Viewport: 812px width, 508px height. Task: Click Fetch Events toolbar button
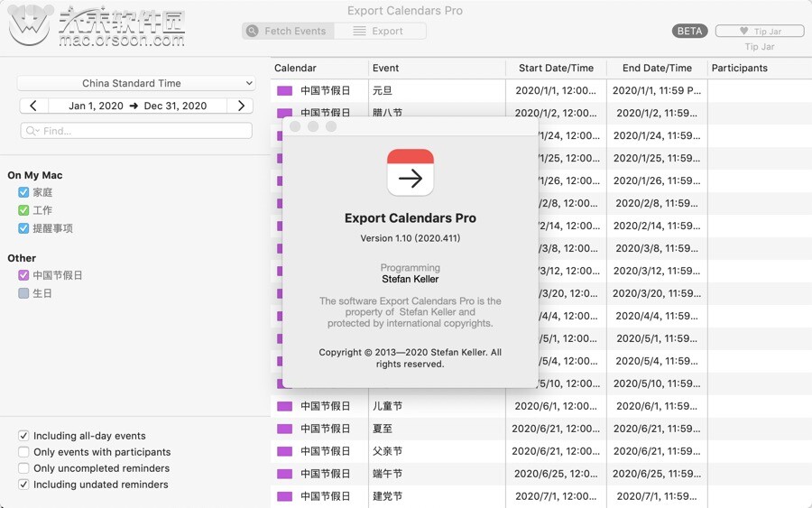coord(288,31)
